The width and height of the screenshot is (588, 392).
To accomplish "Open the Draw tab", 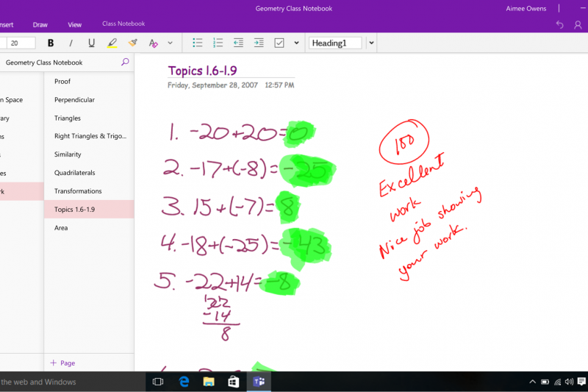I will [x=40, y=25].
